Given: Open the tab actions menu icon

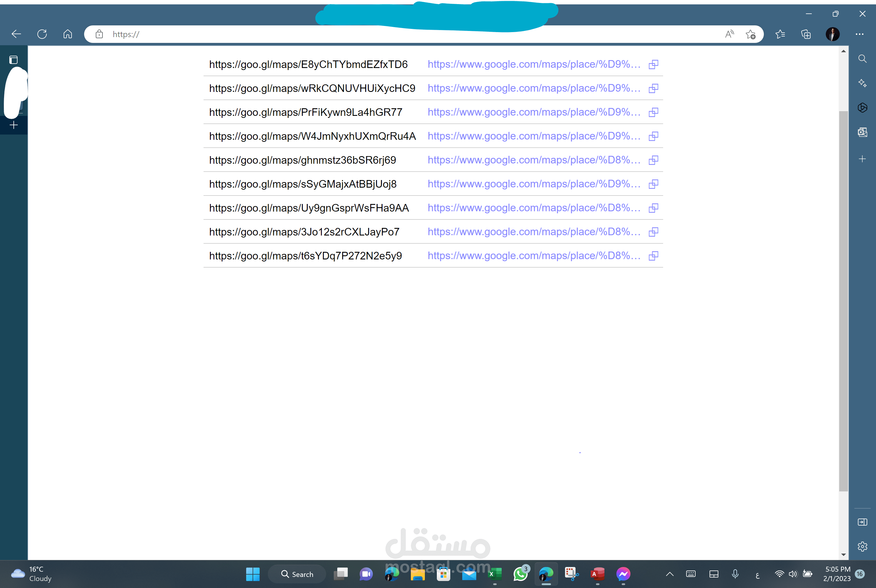Looking at the screenshot, I should pos(13,60).
